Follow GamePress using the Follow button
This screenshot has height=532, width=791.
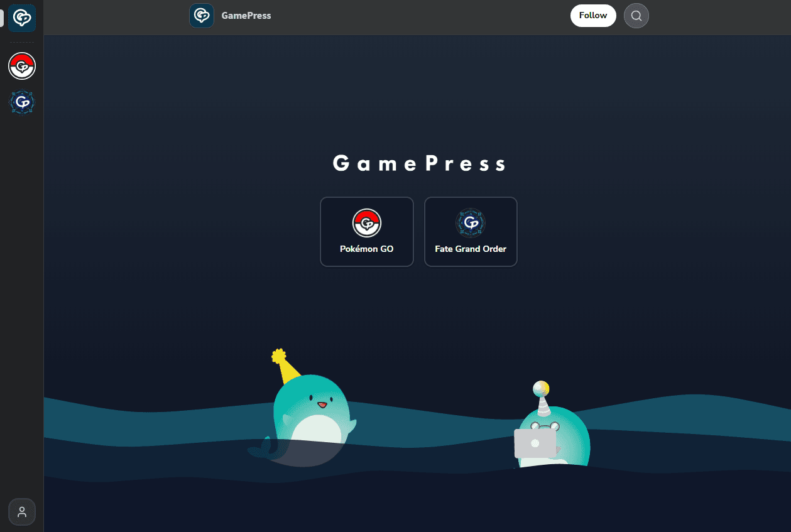coord(593,16)
